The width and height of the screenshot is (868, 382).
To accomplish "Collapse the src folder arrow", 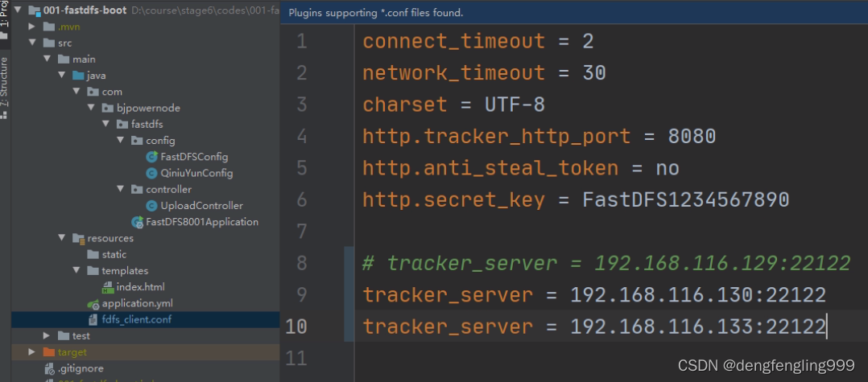I will 32,43.
